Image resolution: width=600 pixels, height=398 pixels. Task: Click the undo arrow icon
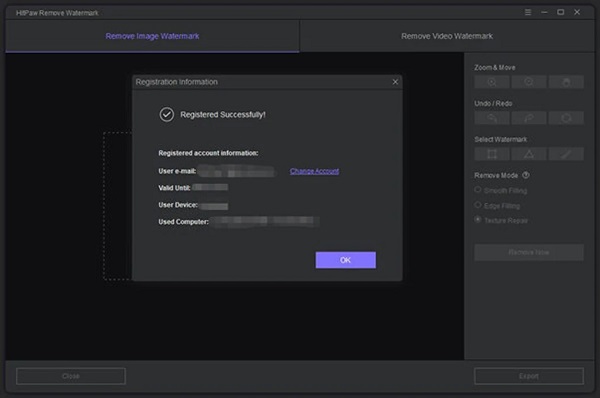(x=492, y=118)
